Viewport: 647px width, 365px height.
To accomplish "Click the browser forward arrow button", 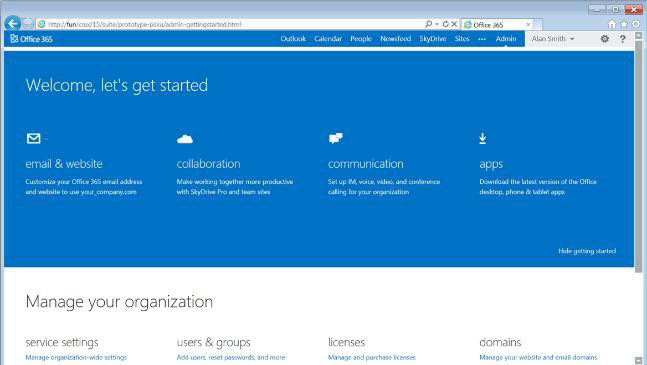I will click(x=28, y=24).
